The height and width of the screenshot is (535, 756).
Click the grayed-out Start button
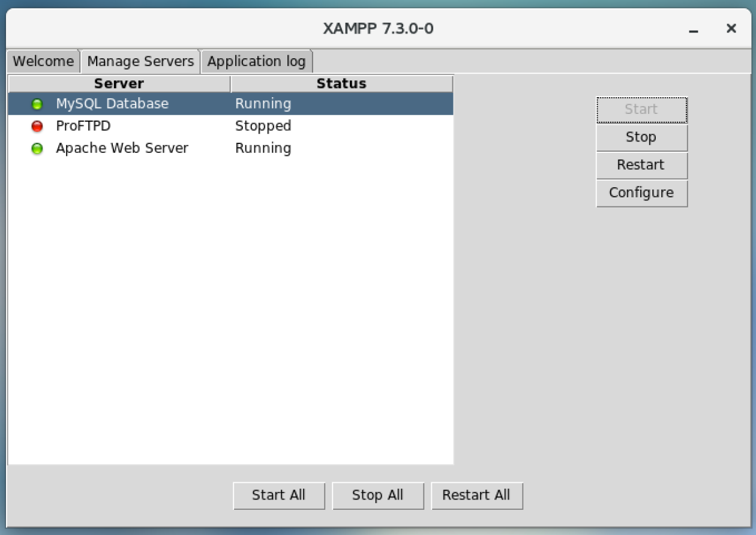[x=641, y=110]
